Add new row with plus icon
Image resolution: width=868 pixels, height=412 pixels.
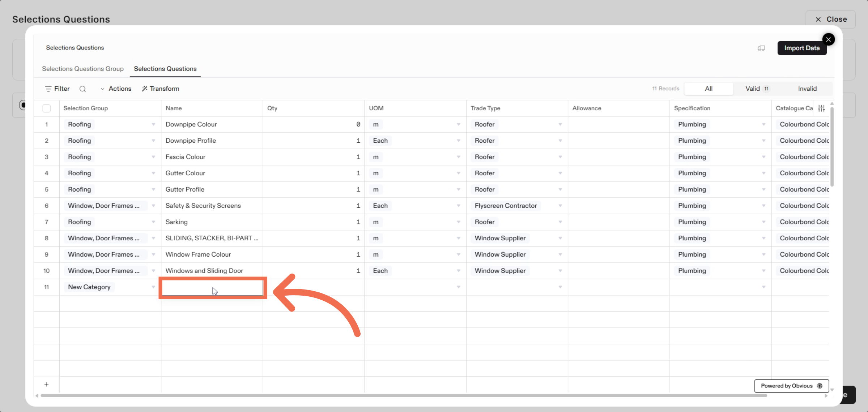pos(46,384)
